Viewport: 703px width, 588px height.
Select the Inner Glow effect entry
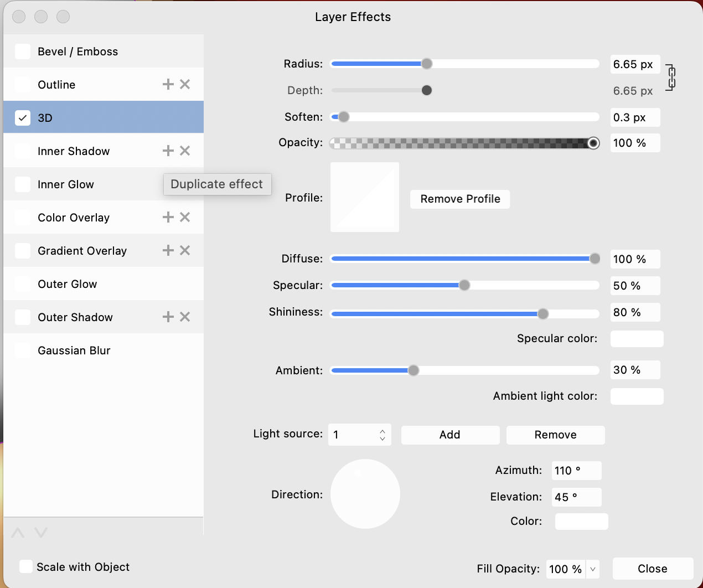click(x=65, y=184)
